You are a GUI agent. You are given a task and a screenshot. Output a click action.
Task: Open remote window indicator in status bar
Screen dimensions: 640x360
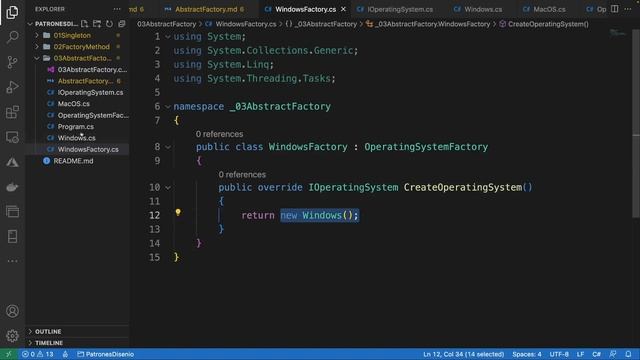coord(8,354)
